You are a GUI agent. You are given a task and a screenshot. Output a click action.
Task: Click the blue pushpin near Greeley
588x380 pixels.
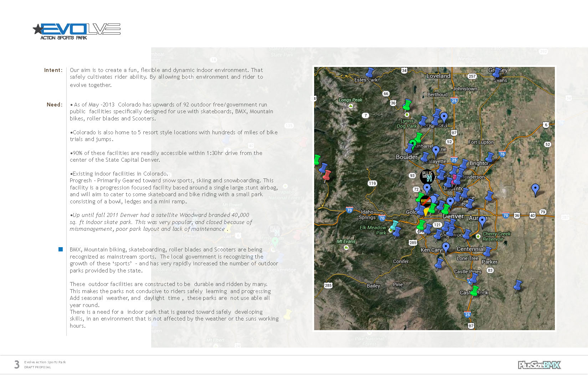coord(496,72)
